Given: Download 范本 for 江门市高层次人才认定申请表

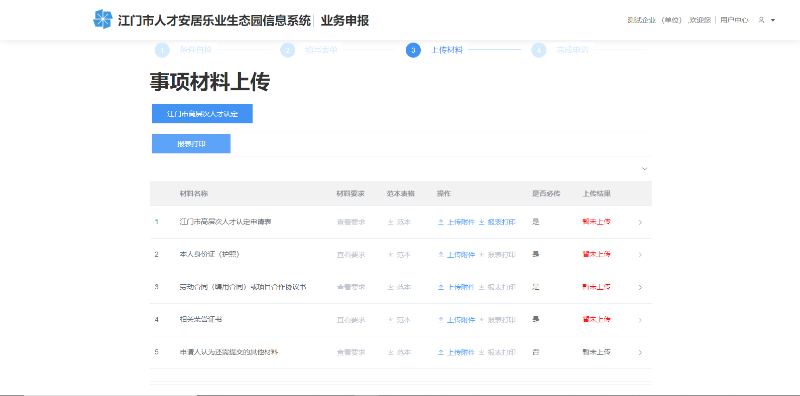Looking at the screenshot, I should pos(399,222).
